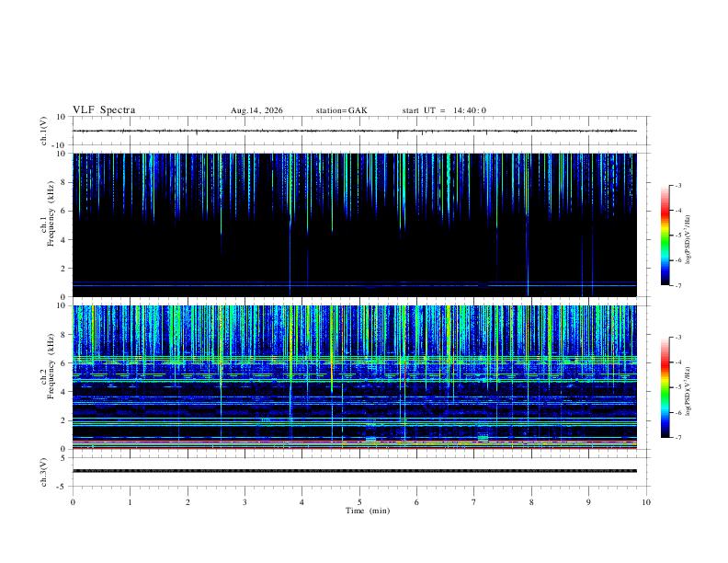Click the VLF Spectra title text
The width and height of the screenshot is (728, 563).
tap(104, 110)
